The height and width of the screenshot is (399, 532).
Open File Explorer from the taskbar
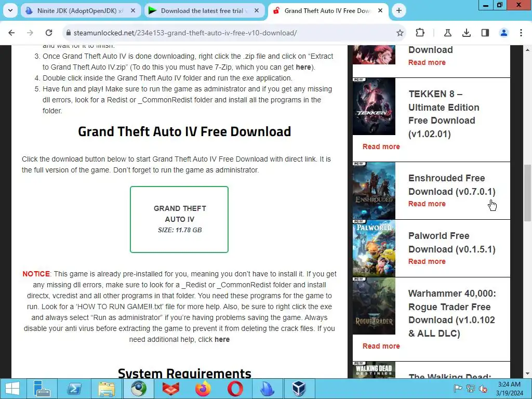tap(107, 389)
